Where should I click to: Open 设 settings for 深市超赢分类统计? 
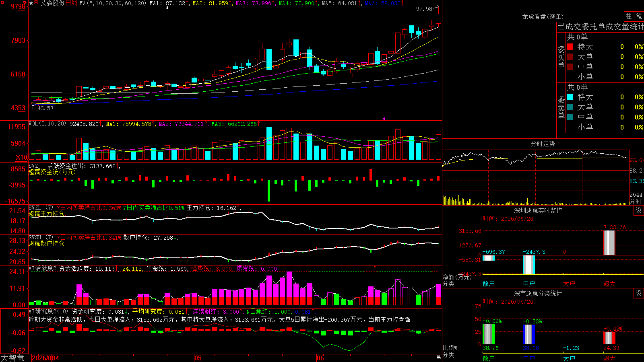(639, 293)
